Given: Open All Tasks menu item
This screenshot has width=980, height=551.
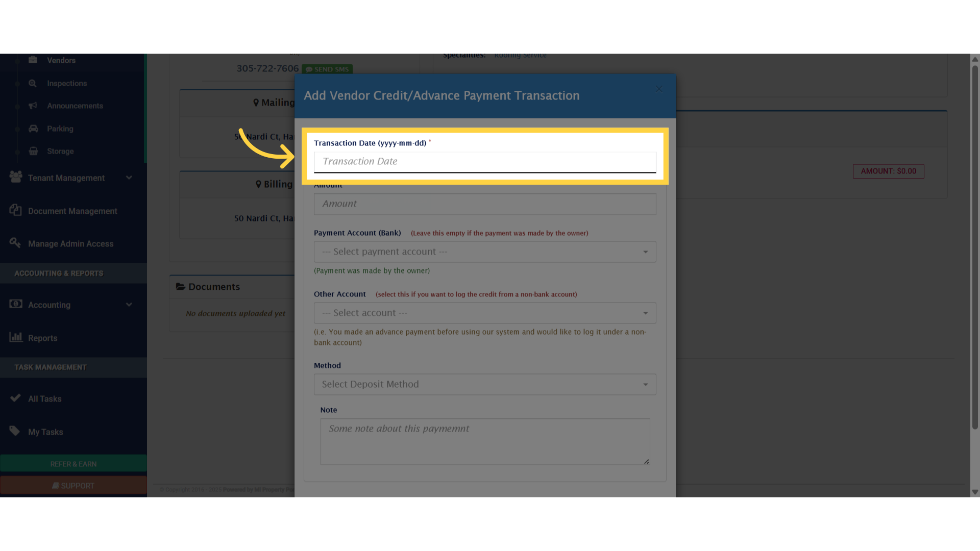Looking at the screenshot, I should point(45,399).
